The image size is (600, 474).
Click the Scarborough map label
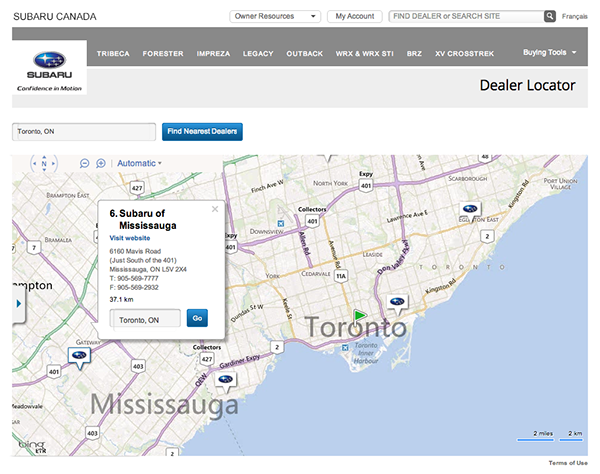coord(468,179)
